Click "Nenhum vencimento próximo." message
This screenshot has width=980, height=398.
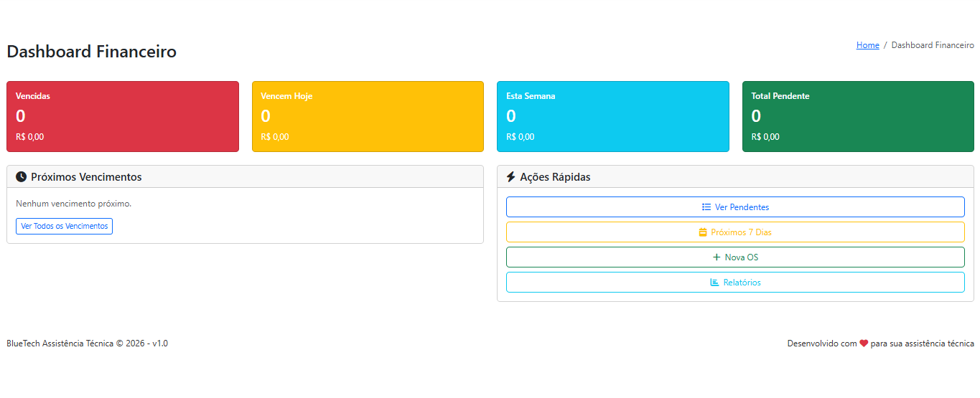pyautogui.click(x=73, y=204)
